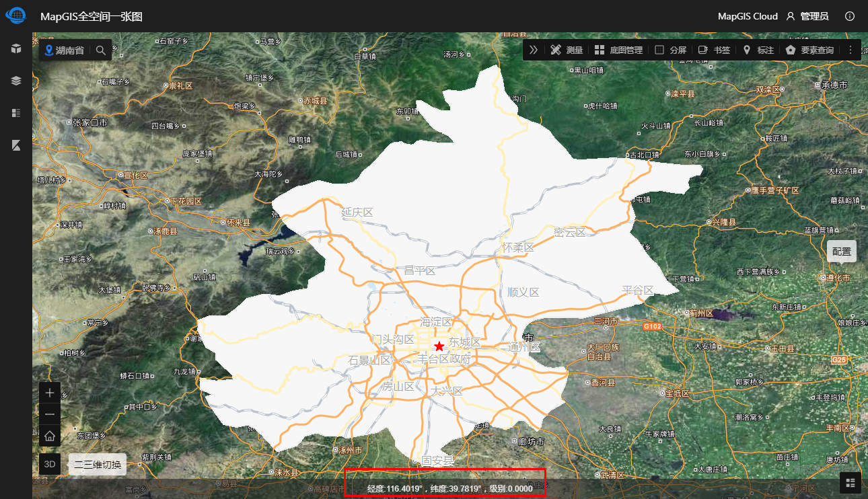
Task: Click the 怀柔区 map label
Action: pos(518,247)
